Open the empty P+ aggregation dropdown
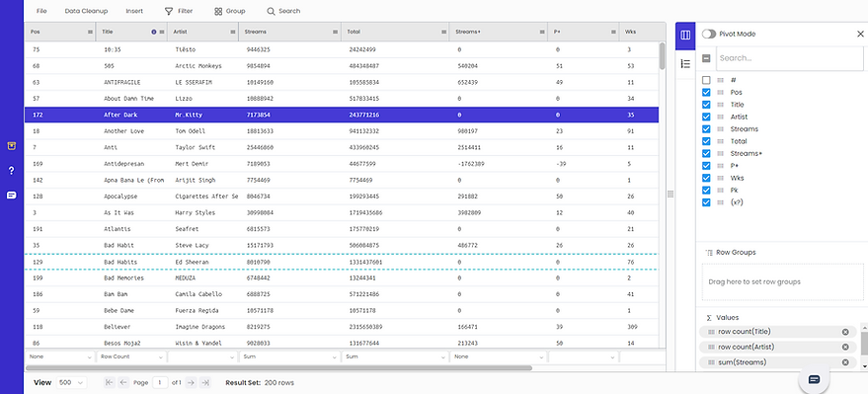 click(x=584, y=356)
